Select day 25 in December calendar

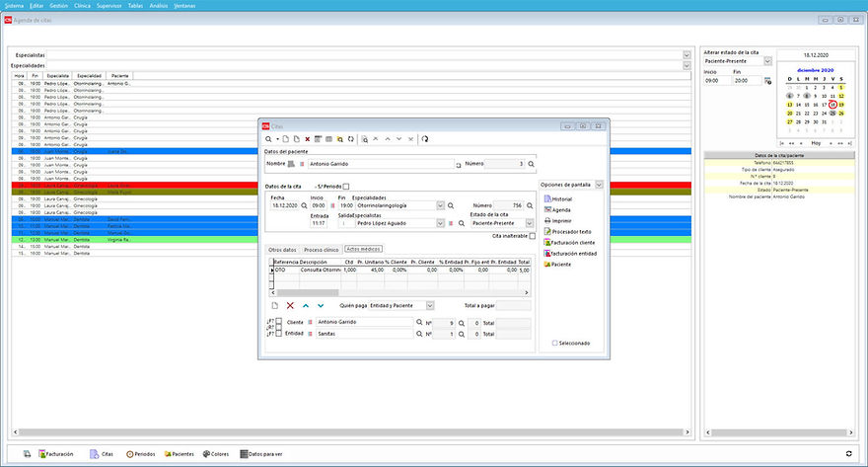pos(832,113)
